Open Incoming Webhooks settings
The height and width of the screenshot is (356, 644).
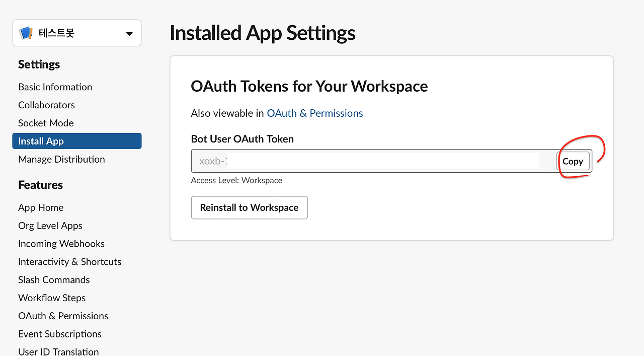pos(61,244)
